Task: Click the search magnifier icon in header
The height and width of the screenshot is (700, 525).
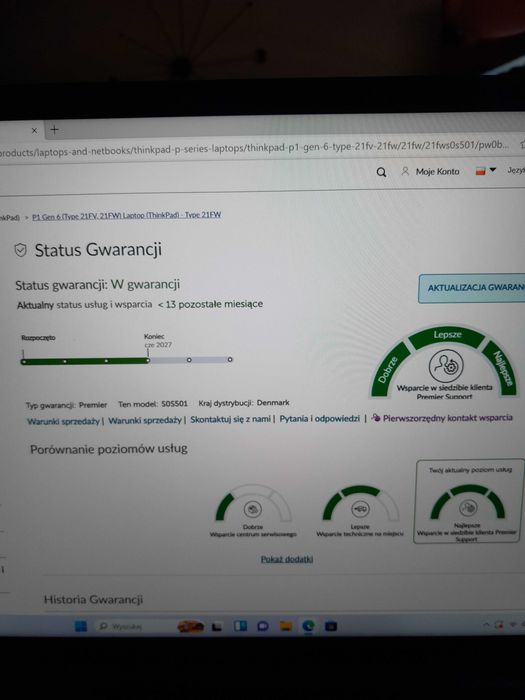Action: click(381, 172)
